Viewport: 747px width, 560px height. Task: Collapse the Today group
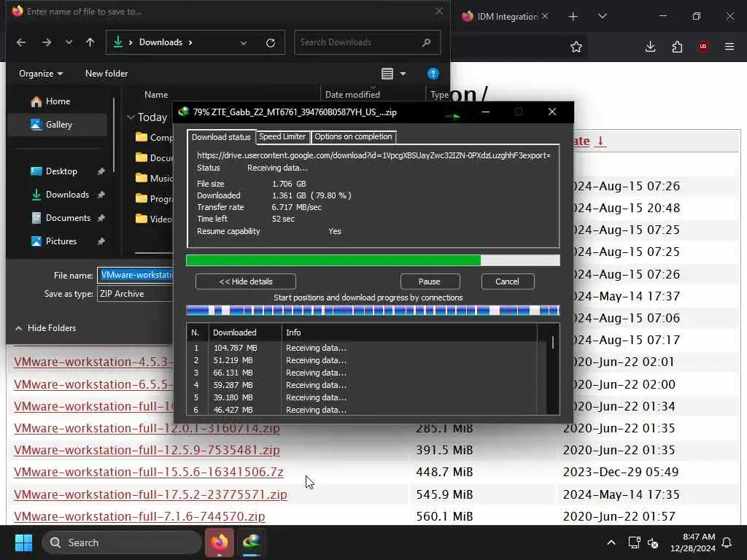click(131, 117)
